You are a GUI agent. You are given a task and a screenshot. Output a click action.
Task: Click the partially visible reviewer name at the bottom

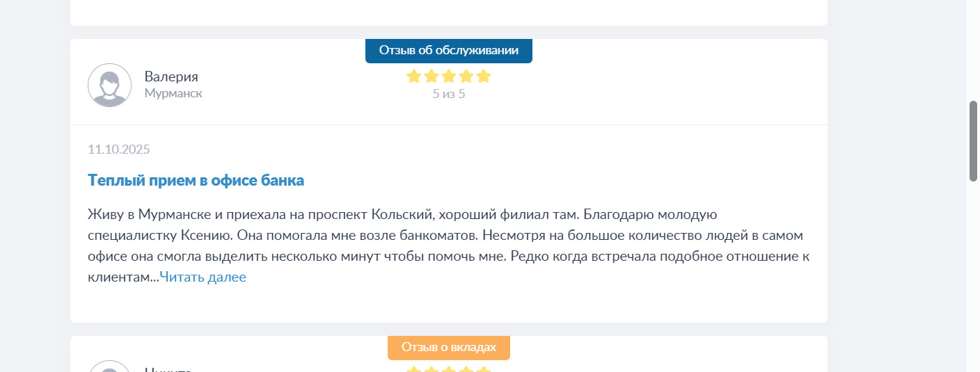coord(167,370)
